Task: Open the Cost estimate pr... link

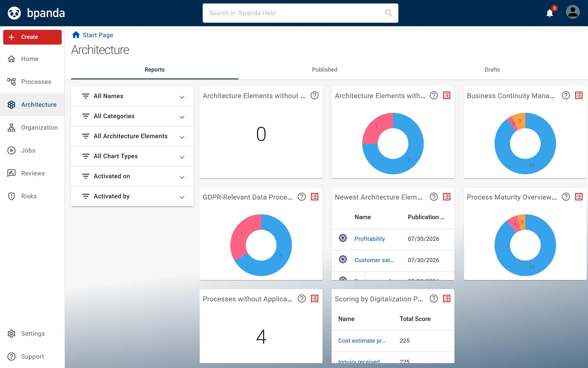Action: tap(362, 340)
